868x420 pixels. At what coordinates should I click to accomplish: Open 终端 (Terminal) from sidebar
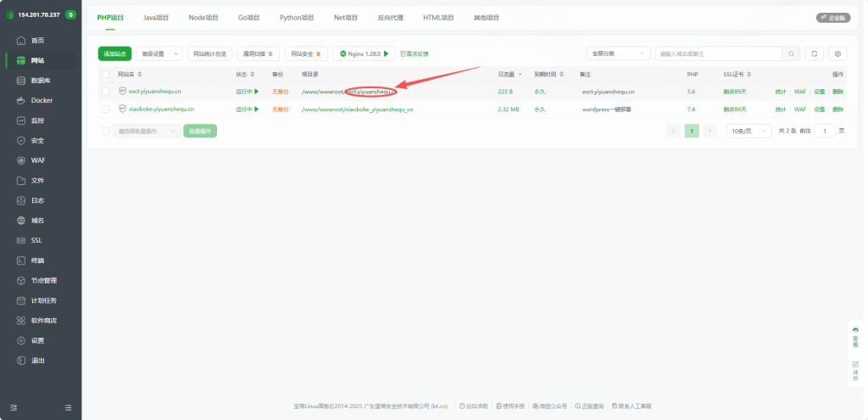point(37,260)
